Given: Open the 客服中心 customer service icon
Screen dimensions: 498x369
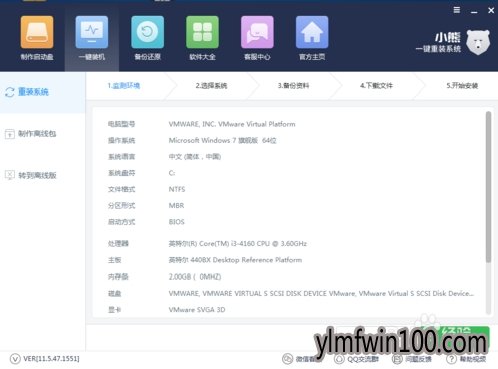Looking at the screenshot, I should pyautogui.click(x=257, y=32).
